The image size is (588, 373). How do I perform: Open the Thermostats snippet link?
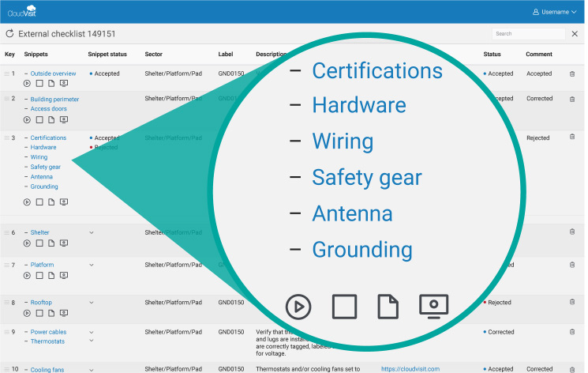click(x=47, y=341)
